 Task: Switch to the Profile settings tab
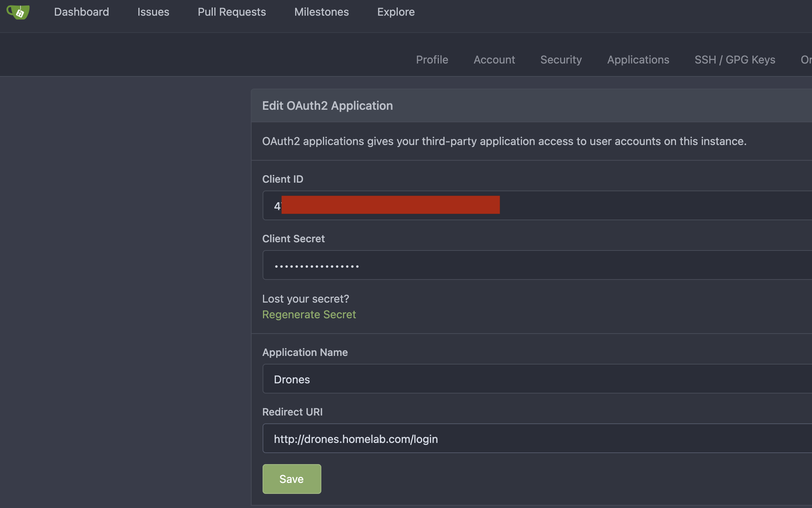(432, 60)
